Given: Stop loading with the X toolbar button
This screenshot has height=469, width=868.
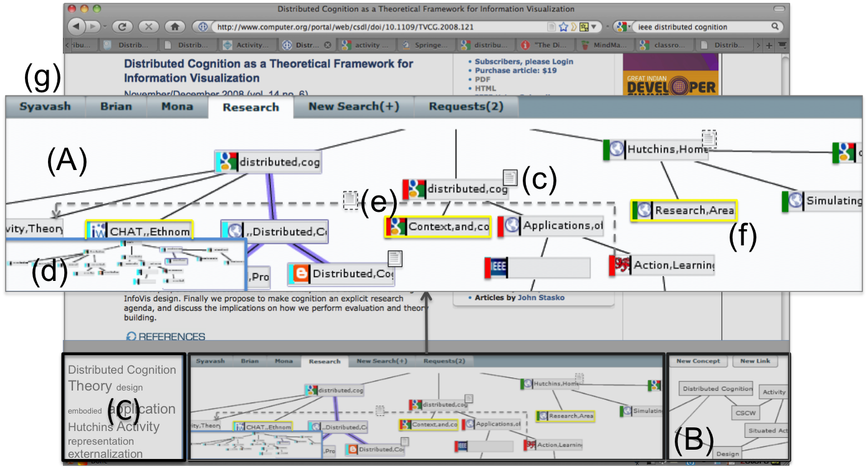Looking at the screenshot, I should coord(149,27).
